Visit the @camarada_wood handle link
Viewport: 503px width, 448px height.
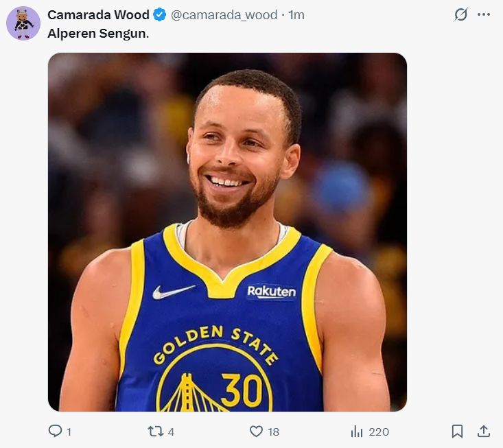[x=224, y=14]
